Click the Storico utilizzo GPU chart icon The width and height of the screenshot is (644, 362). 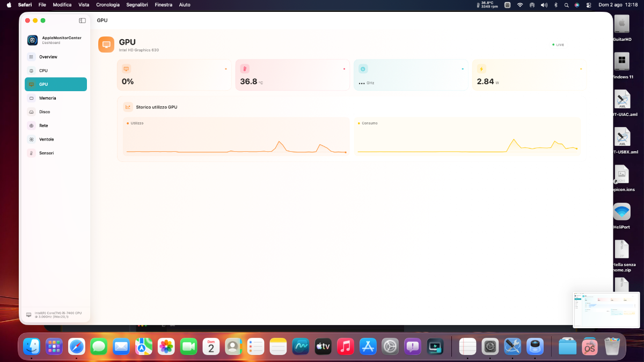tap(128, 107)
